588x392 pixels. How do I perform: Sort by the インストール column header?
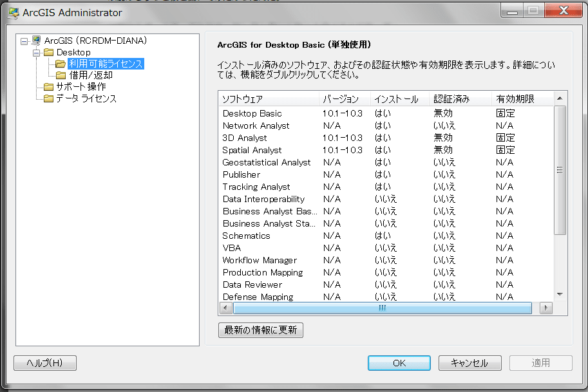400,99
